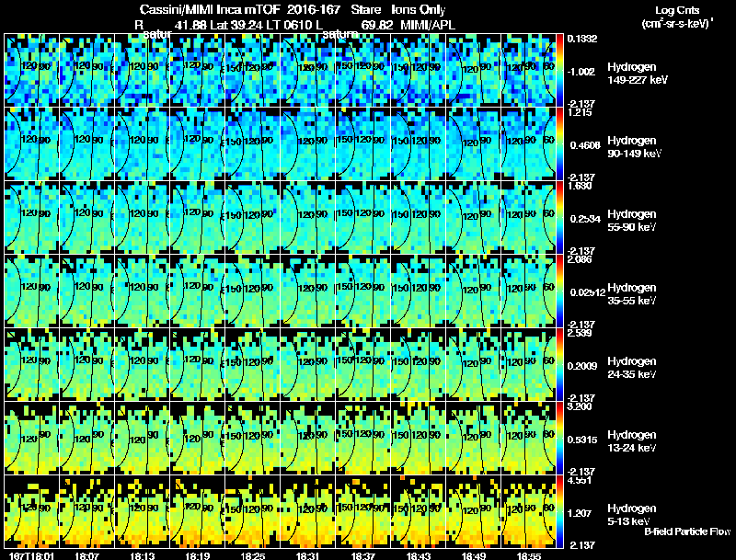Open the Hydrogen 5-13 keV panel at 18:31
This screenshot has width=736, height=560.
[308, 511]
